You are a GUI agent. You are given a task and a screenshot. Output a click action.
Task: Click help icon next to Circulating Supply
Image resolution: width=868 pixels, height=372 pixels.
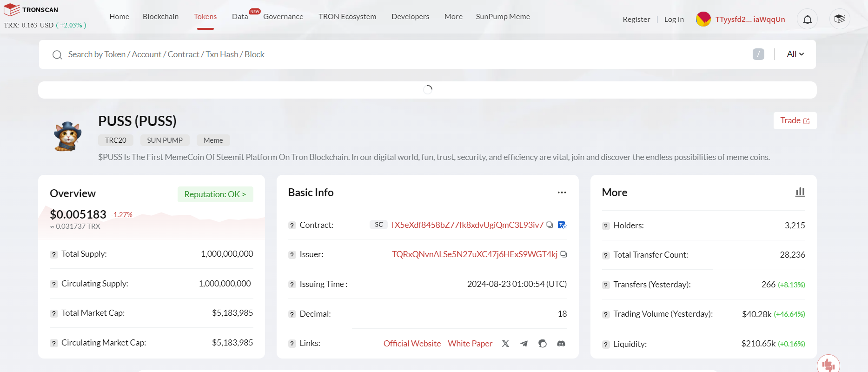(54, 284)
